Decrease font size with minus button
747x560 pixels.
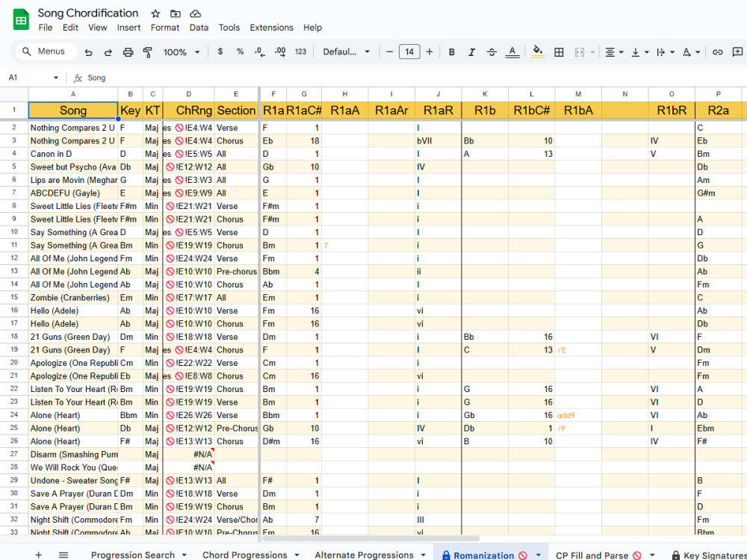390,52
